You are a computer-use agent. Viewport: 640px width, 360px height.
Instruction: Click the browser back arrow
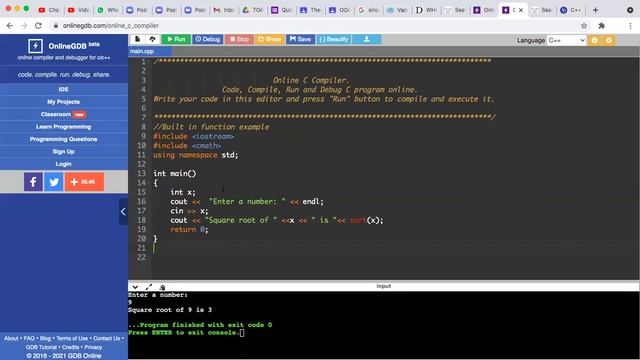coord(10,25)
